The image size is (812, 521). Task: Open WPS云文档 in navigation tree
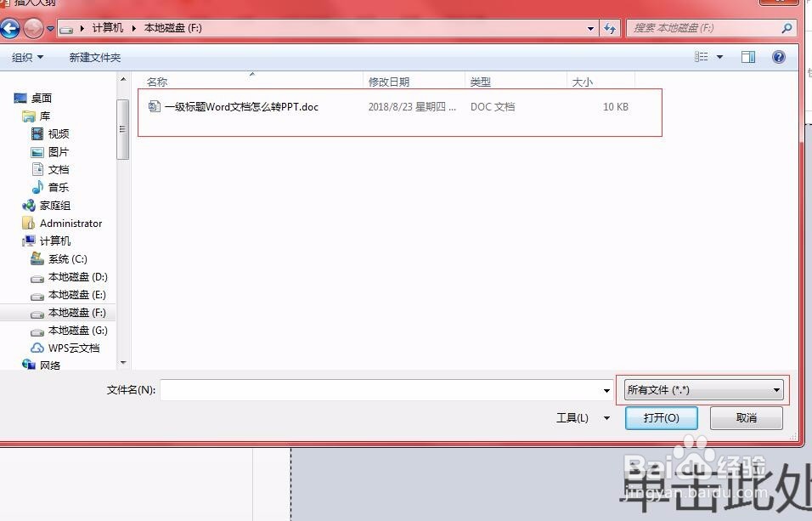point(74,348)
